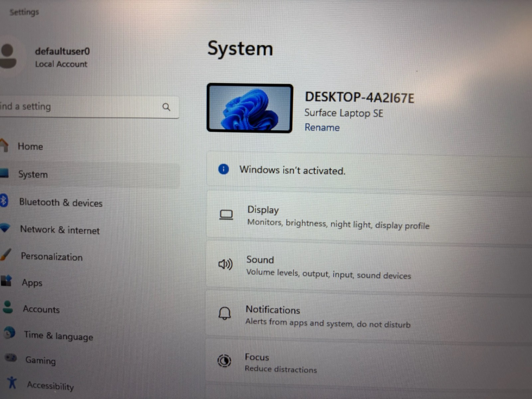Click the Rename link for the PC

pos(322,127)
